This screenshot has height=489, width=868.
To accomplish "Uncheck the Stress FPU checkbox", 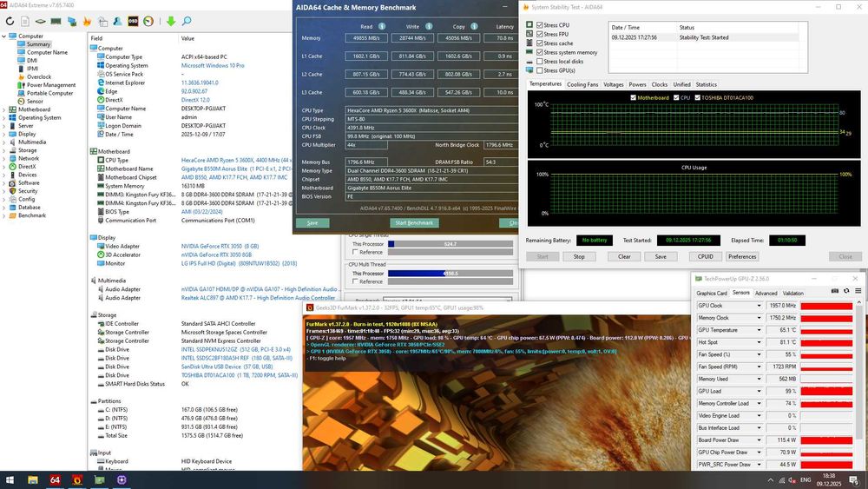I will [x=539, y=34].
